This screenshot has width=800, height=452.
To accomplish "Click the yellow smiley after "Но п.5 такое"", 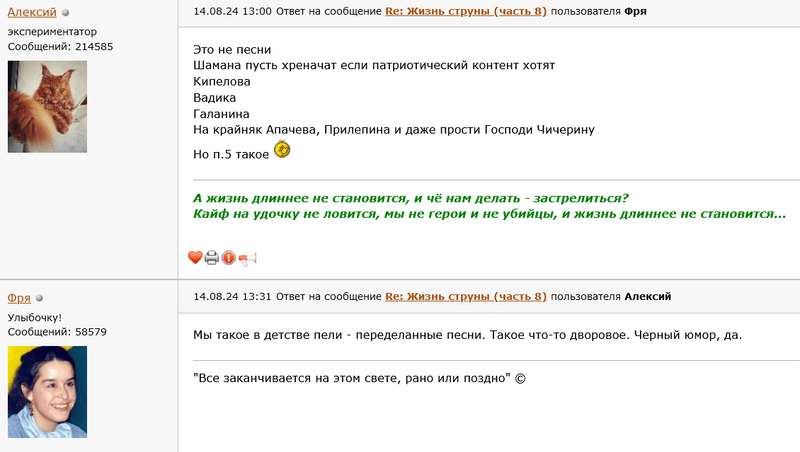I will pyautogui.click(x=282, y=149).
